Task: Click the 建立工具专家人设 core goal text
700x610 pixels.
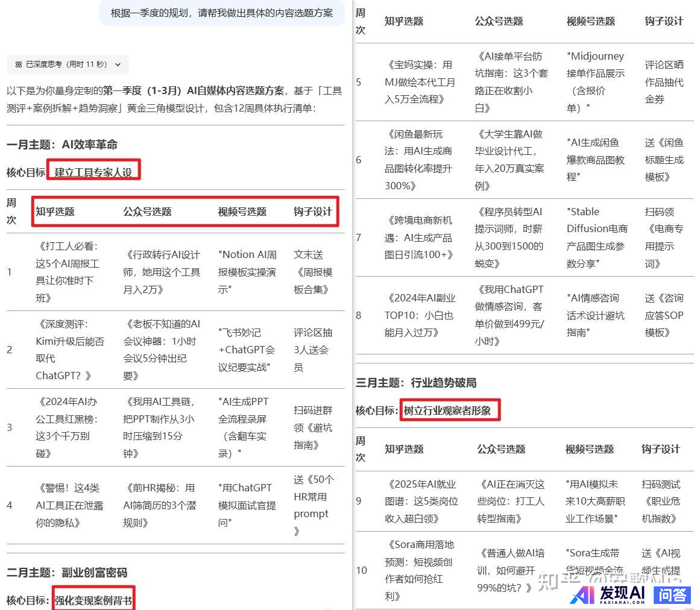Action: (93, 172)
